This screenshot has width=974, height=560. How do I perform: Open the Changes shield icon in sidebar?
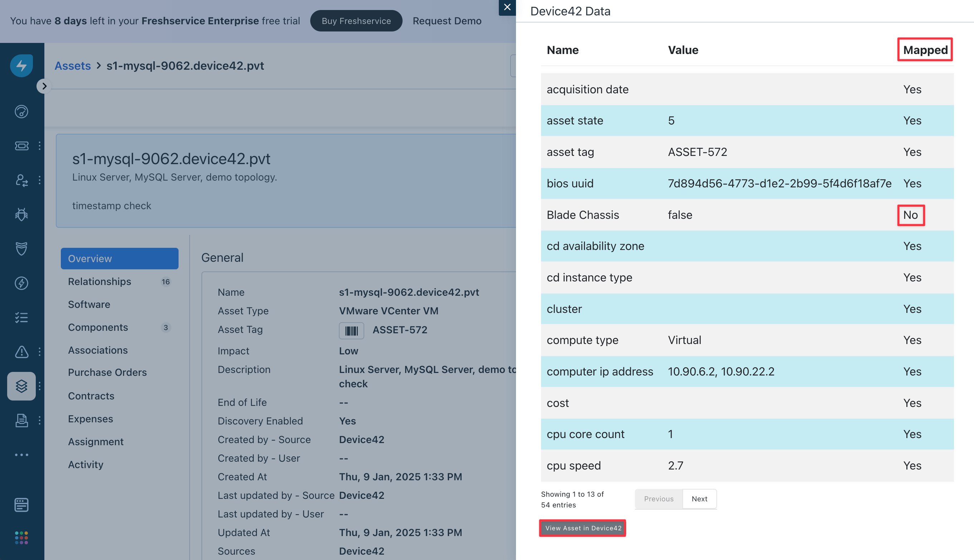pyautogui.click(x=21, y=249)
